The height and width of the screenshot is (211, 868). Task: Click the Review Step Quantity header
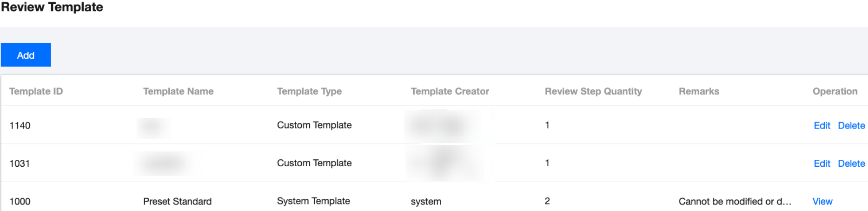pyautogui.click(x=593, y=91)
